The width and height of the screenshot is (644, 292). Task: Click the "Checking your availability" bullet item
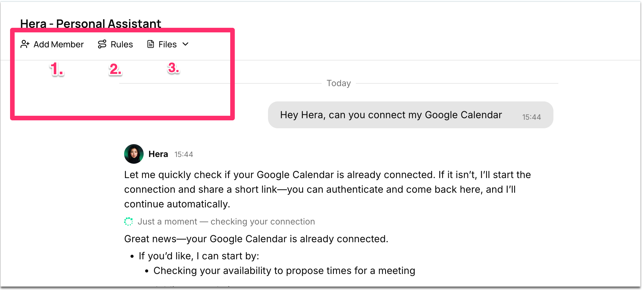(x=284, y=271)
